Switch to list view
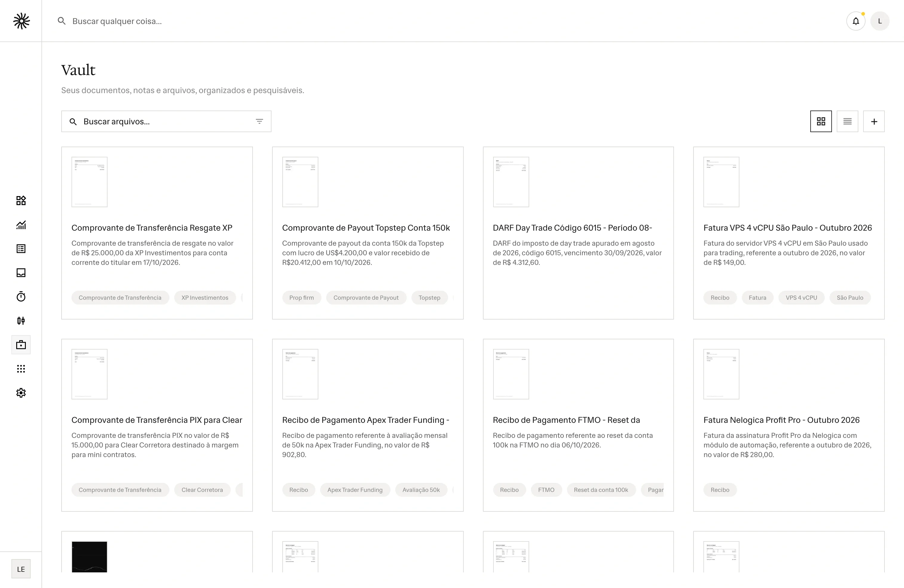 848,121
